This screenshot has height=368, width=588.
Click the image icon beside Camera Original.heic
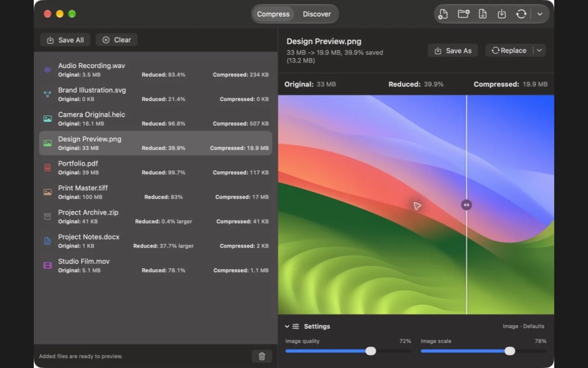47,118
